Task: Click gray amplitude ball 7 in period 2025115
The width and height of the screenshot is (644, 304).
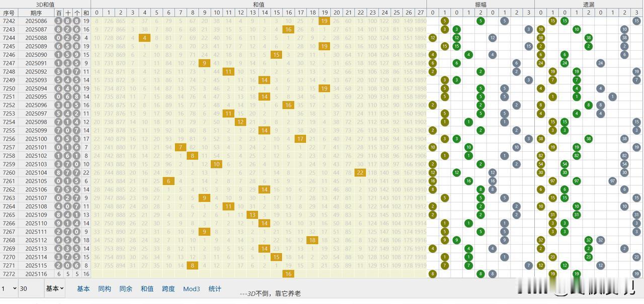Action: click(x=528, y=265)
